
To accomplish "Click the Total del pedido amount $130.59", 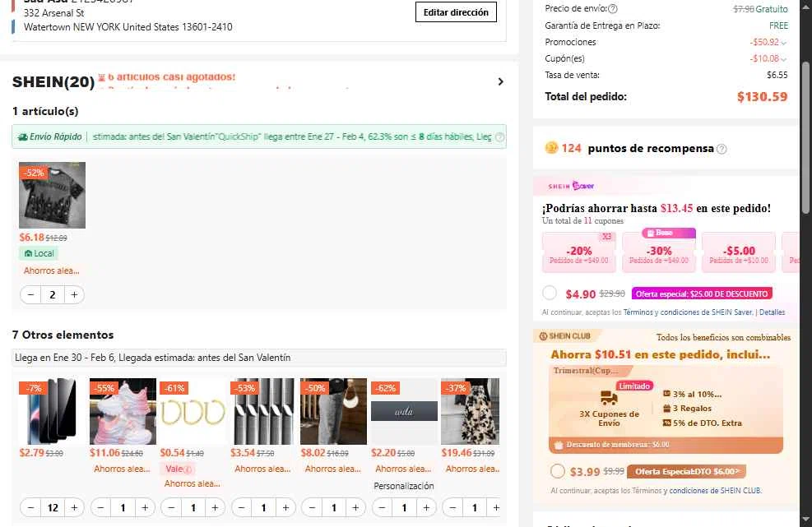I will pos(763,97).
